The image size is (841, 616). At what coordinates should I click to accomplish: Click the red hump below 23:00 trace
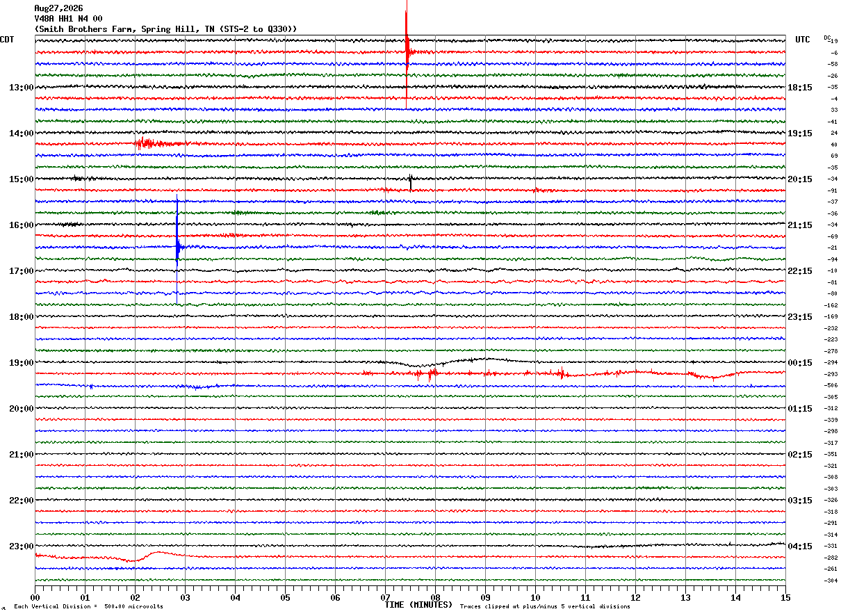coord(158,555)
